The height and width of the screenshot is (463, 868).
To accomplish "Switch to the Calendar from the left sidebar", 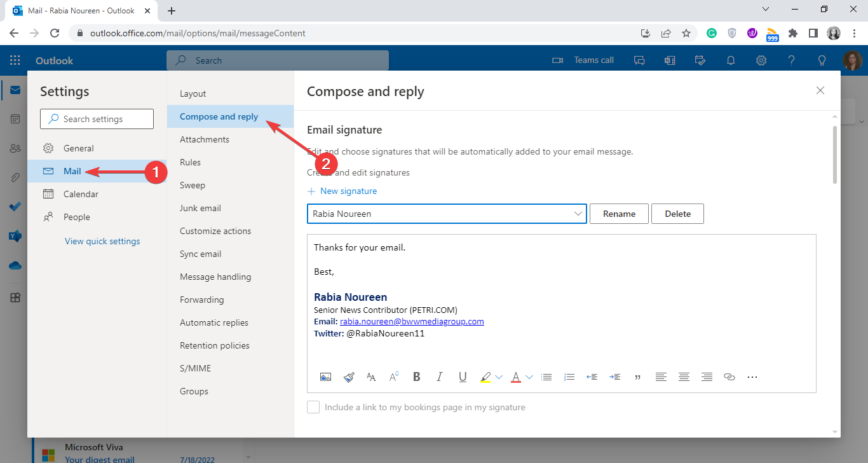I will 14,118.
